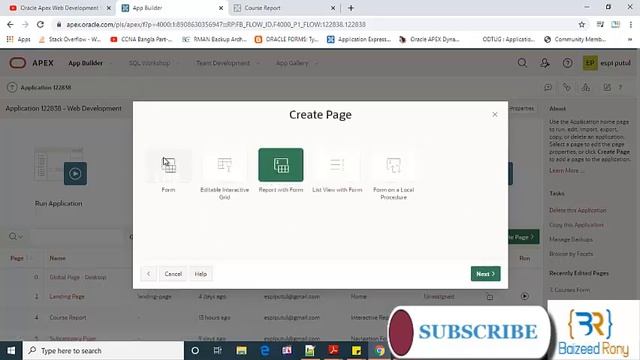
Task: Close the Create Page dialog
Action: pos(495,115)
